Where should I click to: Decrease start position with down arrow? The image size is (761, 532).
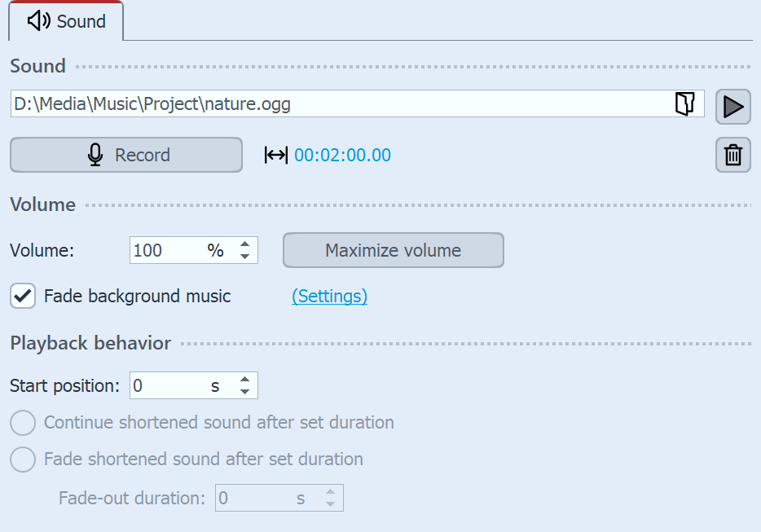(x=244, y=392)
